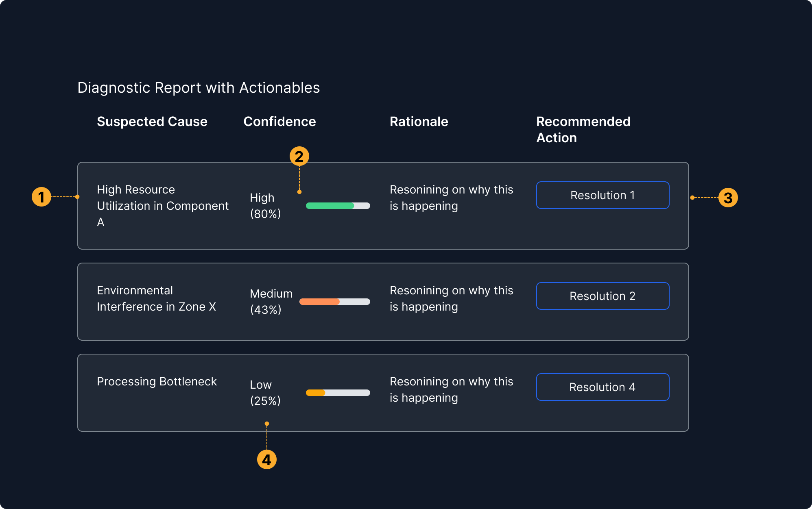Click annotation marker number 2
This screenshot has width=812, height=509.
(299, 156)
